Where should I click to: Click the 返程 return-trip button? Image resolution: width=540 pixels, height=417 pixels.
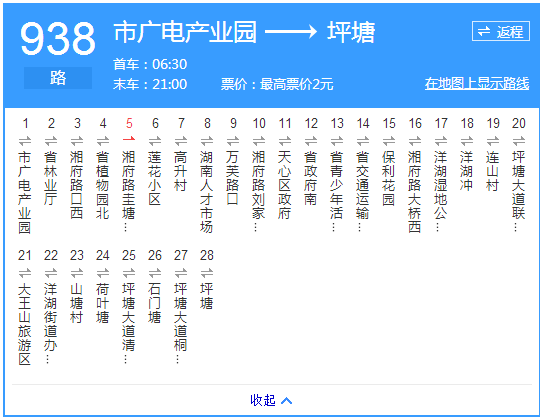501,31
